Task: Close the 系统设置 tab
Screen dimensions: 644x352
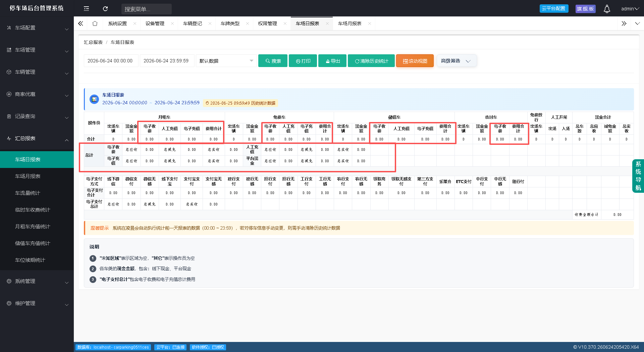Action: point(135,23)
